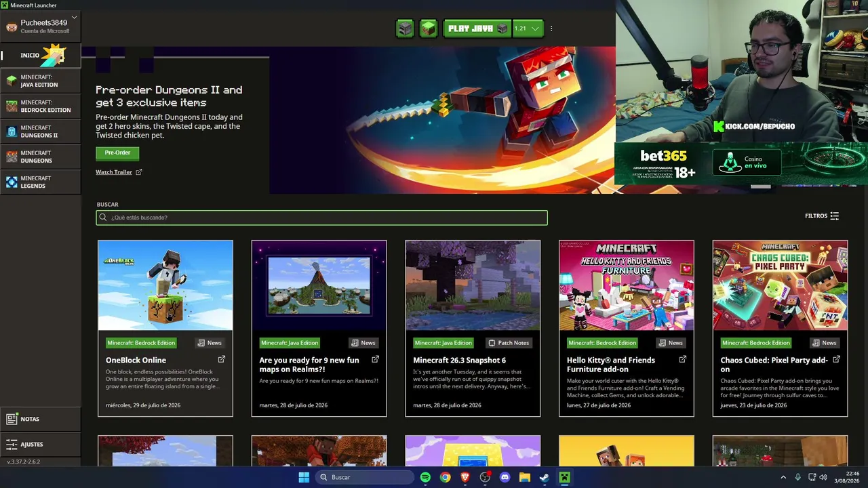The height and width of the screenshot is (488, 868).
Task: Open the 1.21 version dropdown
Action: 528,28
